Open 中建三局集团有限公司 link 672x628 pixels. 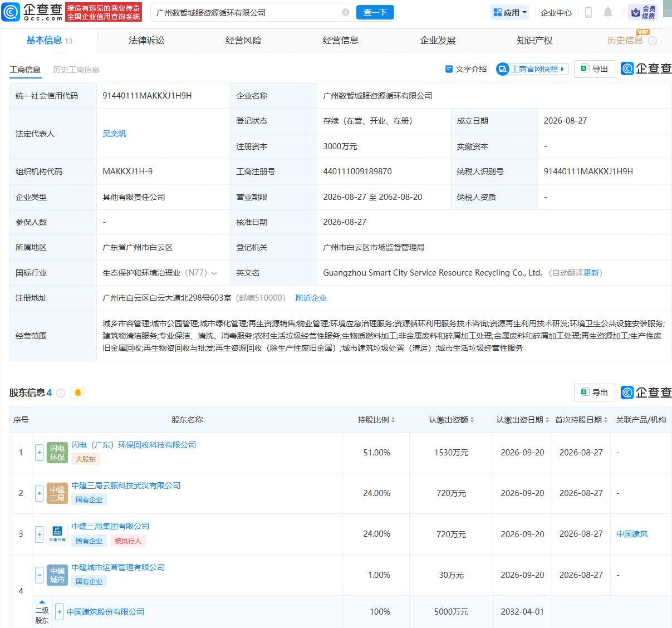(110, 526)
